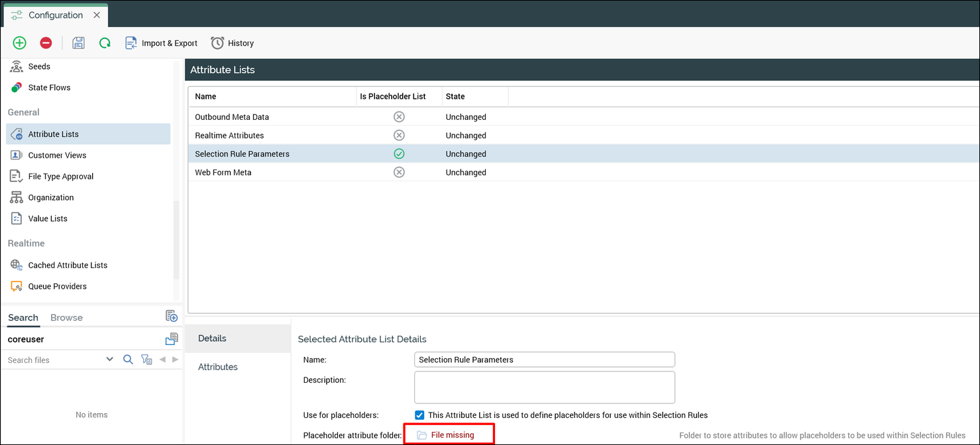This screenshot has height=445, width=980.
Task: Switch to the Browse tab
Action: 66,318
